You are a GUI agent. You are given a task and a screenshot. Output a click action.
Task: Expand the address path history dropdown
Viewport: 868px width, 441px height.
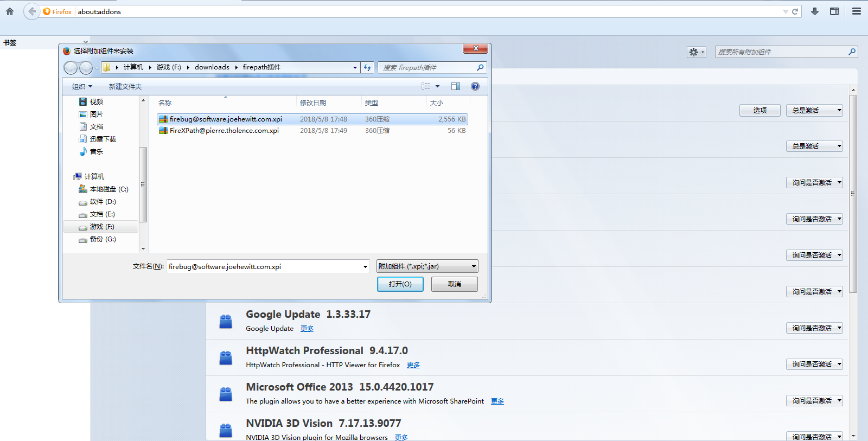tap(355, 67)
